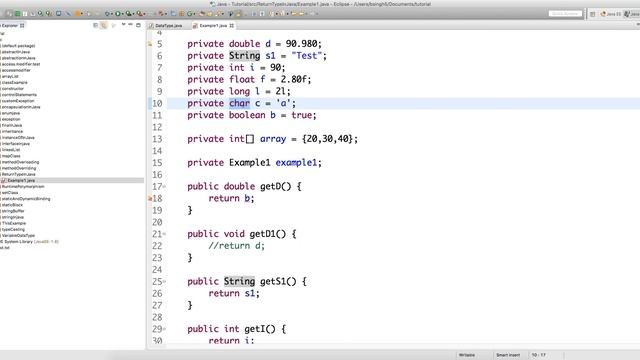Click the Debug toolbar button

[107, 13]
